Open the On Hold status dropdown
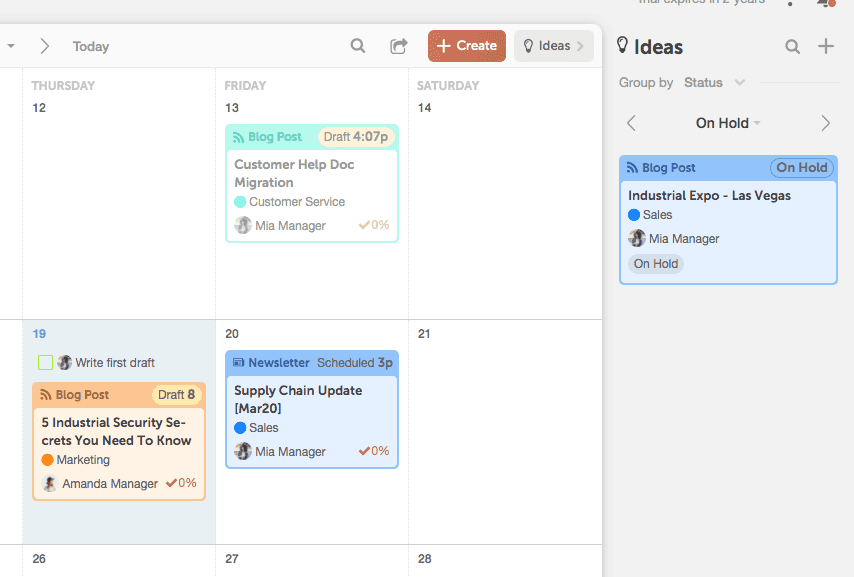Viewport: 854px width, 577px height. coord(728,122)
